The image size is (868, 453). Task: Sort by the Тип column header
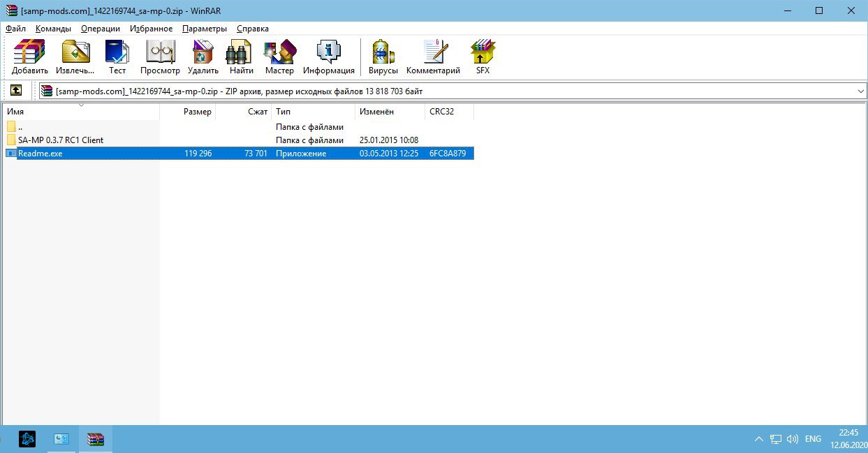point(314,112)
